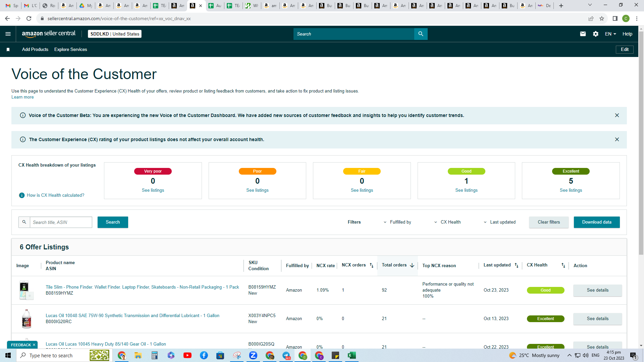Viewport: 644px width, 362px height.
Task: Click the browser address bar URL
Action: tap(119, 18)
